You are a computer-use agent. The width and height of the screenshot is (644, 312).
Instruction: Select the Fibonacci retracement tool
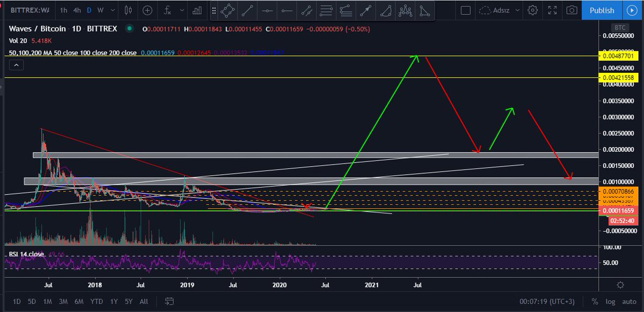coord(326,10)
